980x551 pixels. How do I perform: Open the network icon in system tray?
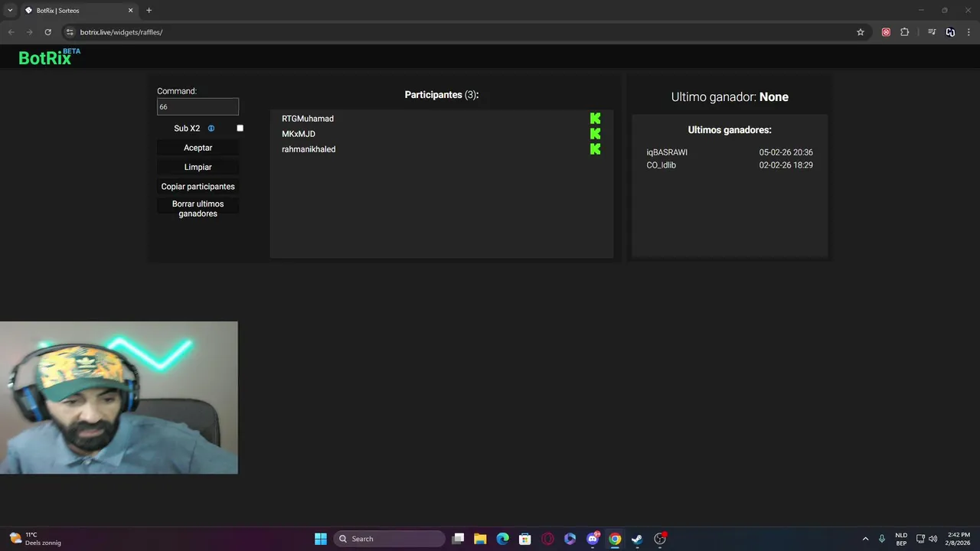920,539
